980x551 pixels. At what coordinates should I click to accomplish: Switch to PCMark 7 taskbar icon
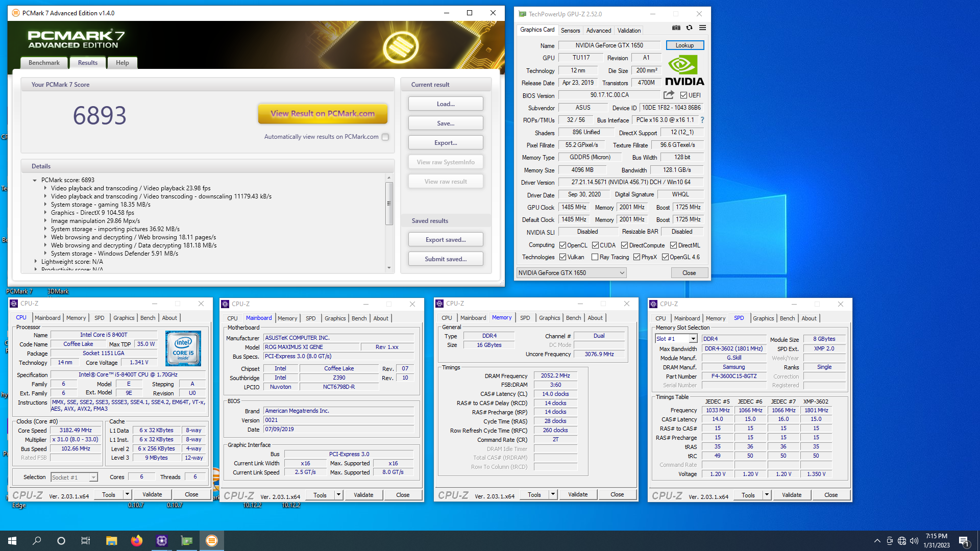click(x=212, y=541)
